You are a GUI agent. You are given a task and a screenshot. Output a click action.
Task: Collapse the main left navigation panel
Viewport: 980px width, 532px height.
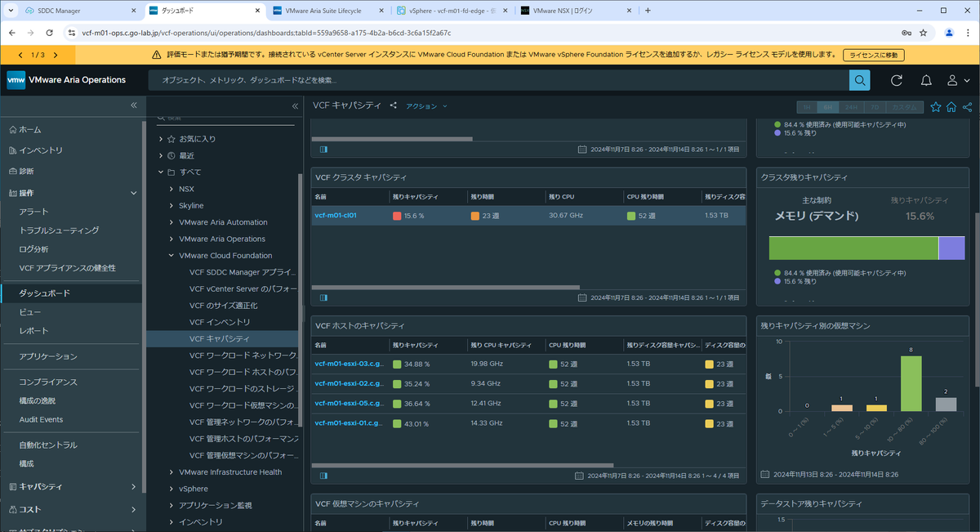pyautogui.click(x=134, y=105)
